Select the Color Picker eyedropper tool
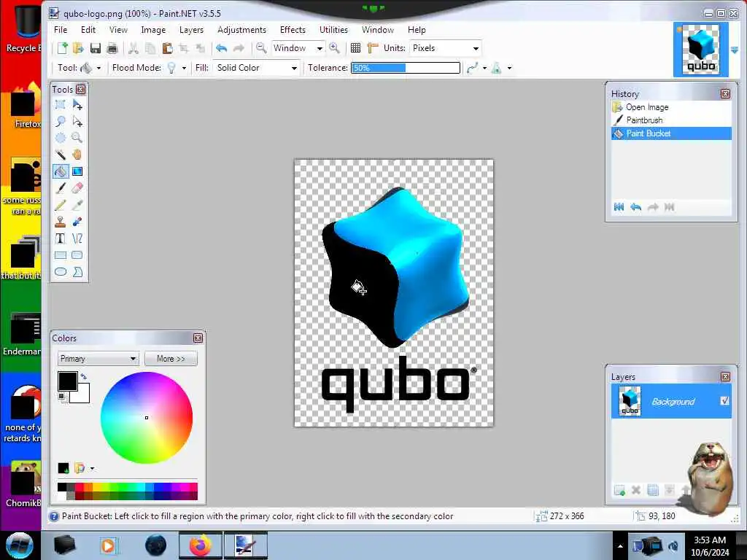Screen dimensions: 747x560 (77, 205)
